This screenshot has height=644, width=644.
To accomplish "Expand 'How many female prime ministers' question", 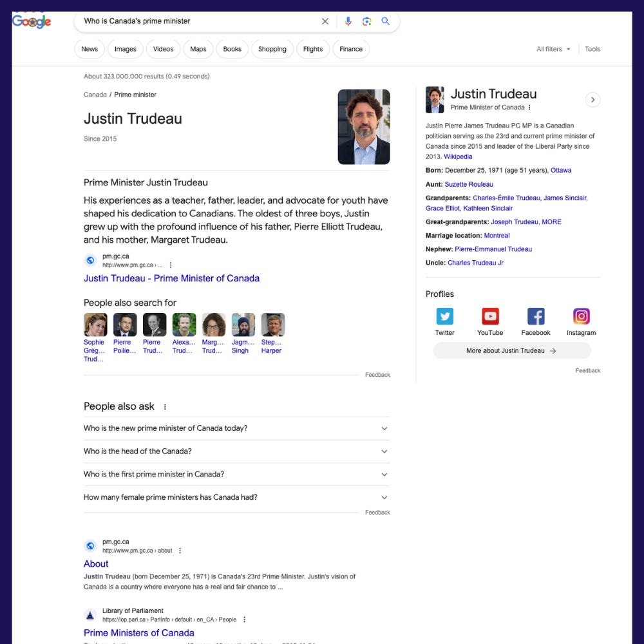I will tap(236, 497).
